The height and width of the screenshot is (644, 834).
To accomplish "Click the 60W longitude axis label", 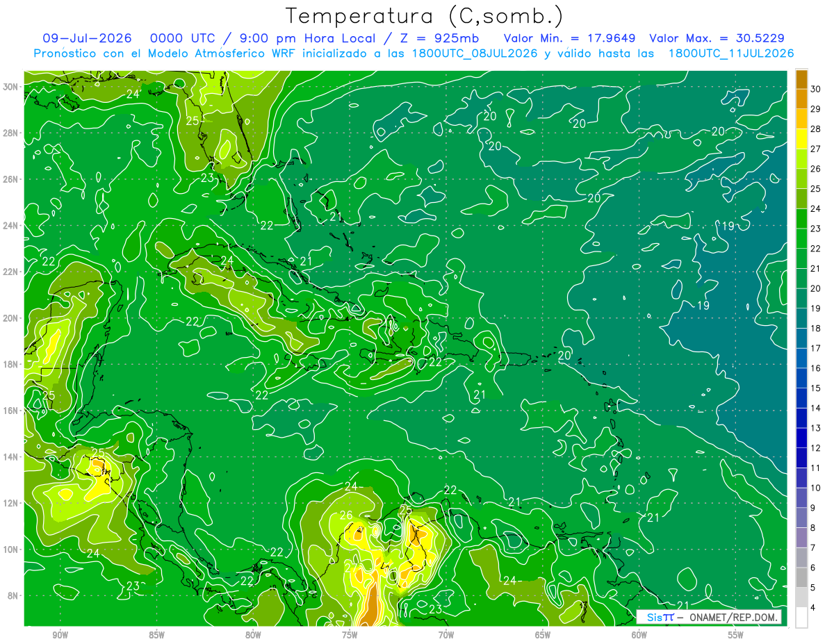I will 639,634.
